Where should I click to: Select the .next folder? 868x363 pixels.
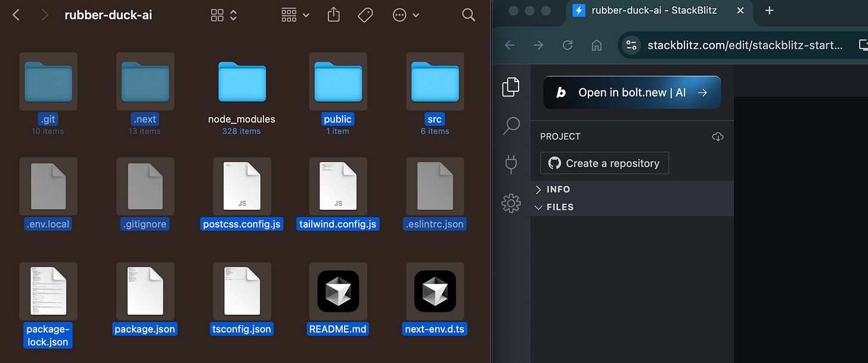coord(145,82)
